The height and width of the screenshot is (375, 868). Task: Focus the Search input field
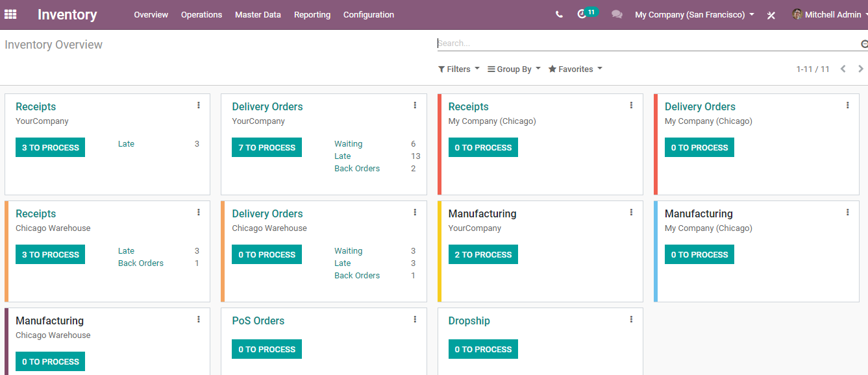click(648, 43)
